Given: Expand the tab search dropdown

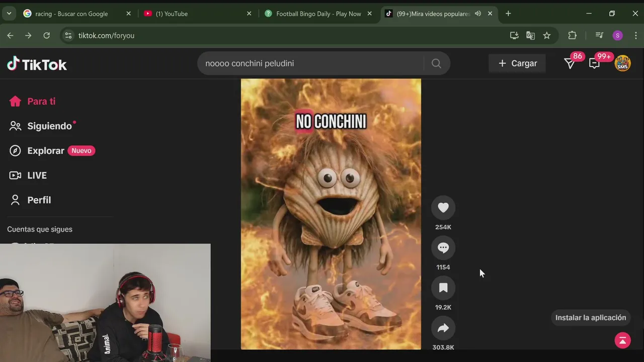Looking at the screenshot, I should [x=9, y=14].
